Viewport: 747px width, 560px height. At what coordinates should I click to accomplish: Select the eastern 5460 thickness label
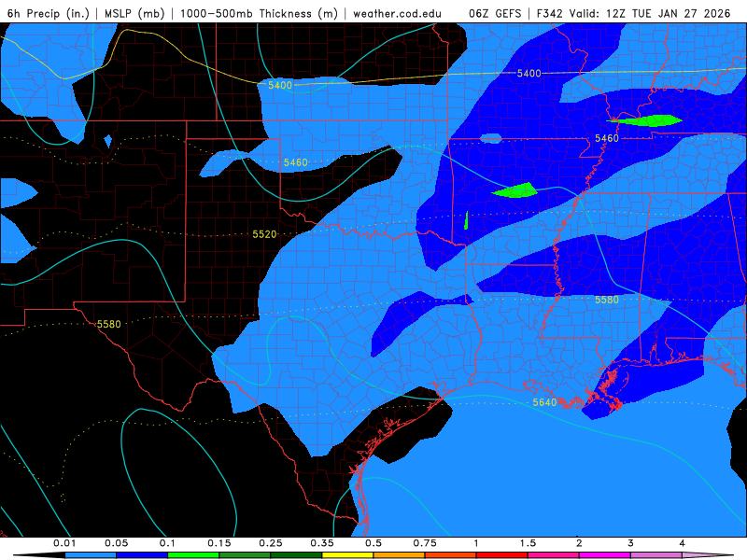pyautogui.click(x=606, y=138)
